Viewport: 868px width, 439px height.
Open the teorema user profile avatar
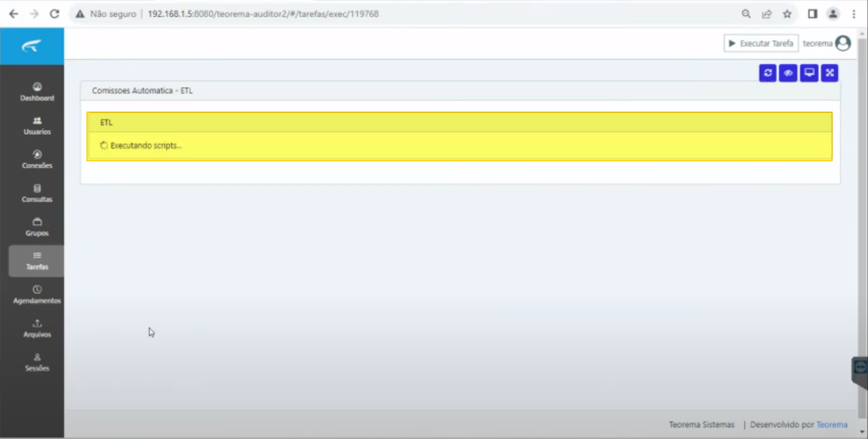[x=843, y=44]
